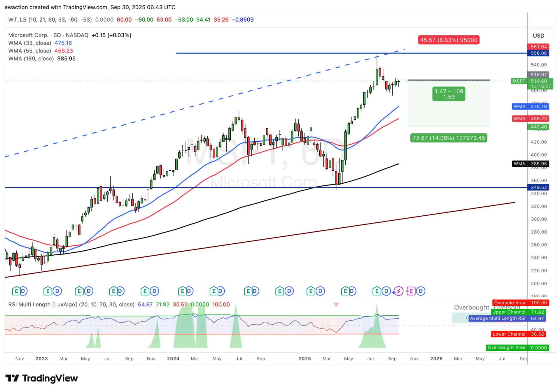
Task: Click the leftmost green earnings E marker
Action: 16,291
